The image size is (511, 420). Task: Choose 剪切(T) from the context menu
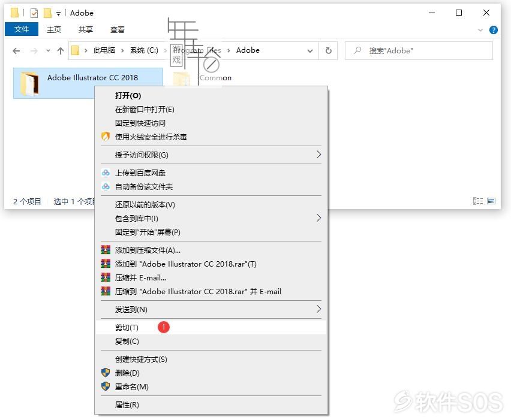click(211, 328)
